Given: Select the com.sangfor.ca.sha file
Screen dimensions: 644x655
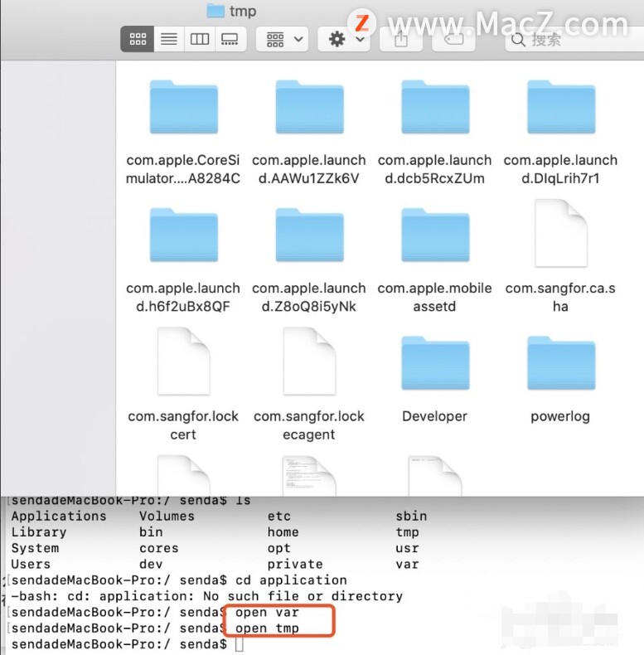Looking at the screenshot, I should pos(561,233).
